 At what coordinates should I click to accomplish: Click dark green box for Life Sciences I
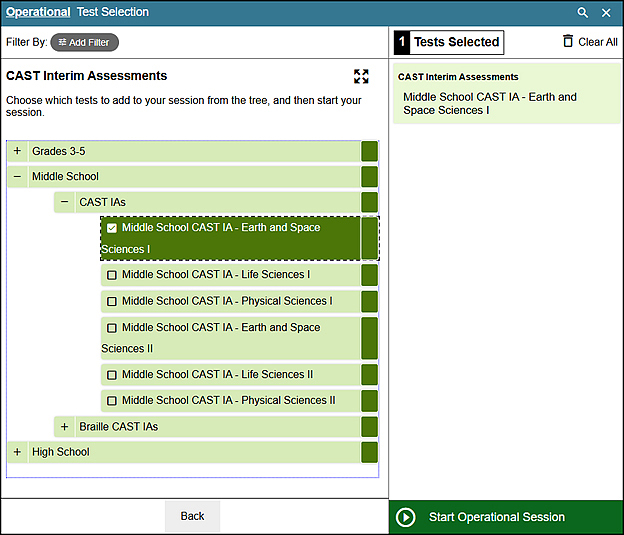click(369, 275)
